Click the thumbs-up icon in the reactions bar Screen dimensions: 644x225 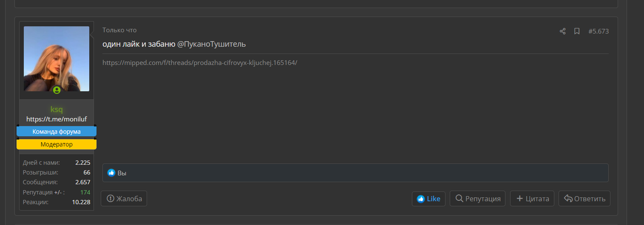[x=111, y=173]
